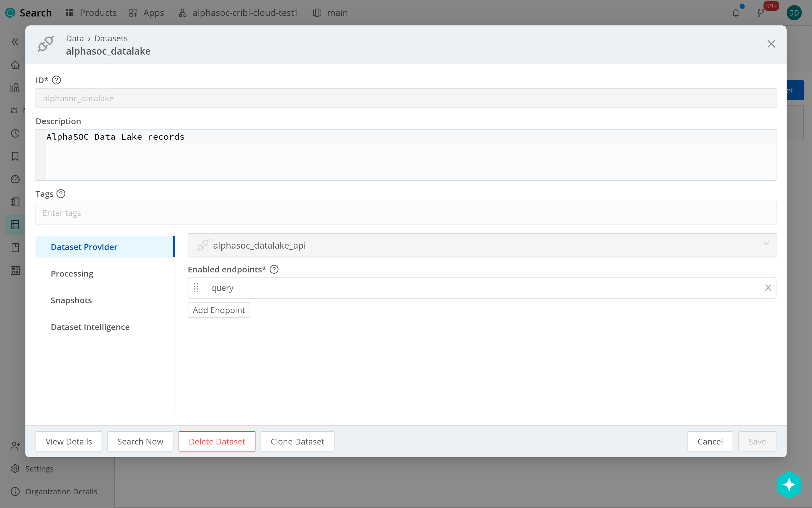Open Settings in the sidebar
Viewport: 812px width, 508px height.
32,469
